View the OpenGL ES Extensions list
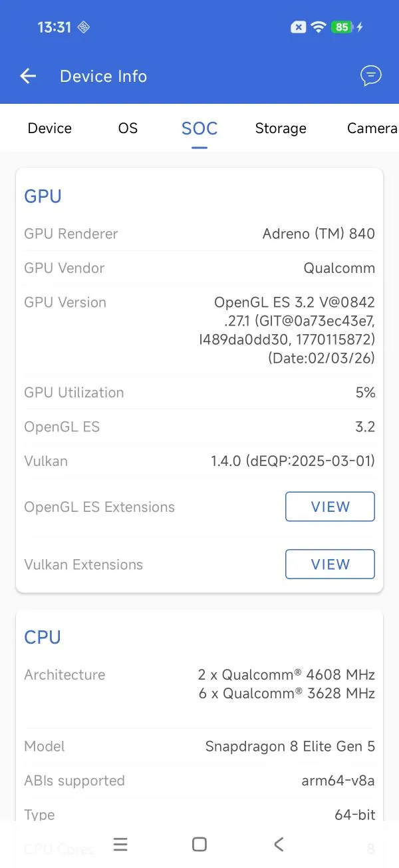This screenshot has height=868, width=399. coord(330,507)
